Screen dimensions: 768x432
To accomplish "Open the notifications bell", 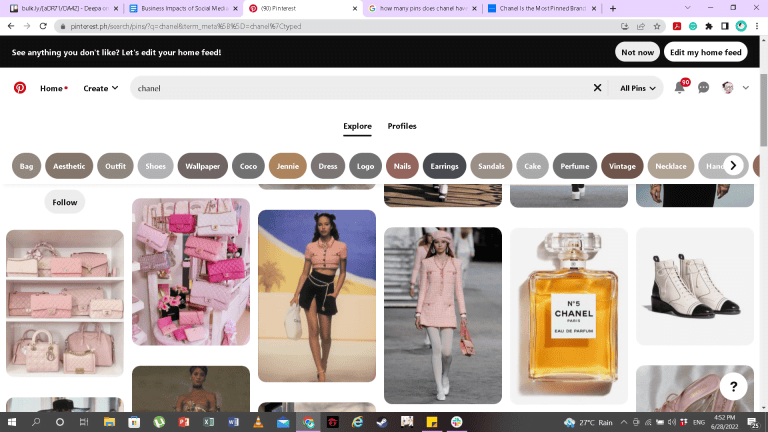I will click(679, 88).
